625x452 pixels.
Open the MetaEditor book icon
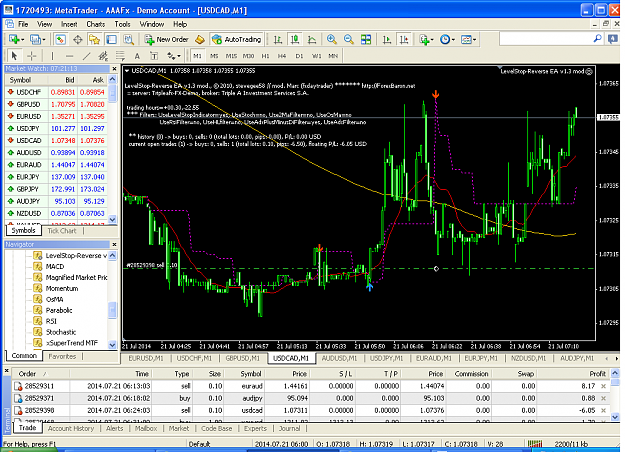[200, 39]
